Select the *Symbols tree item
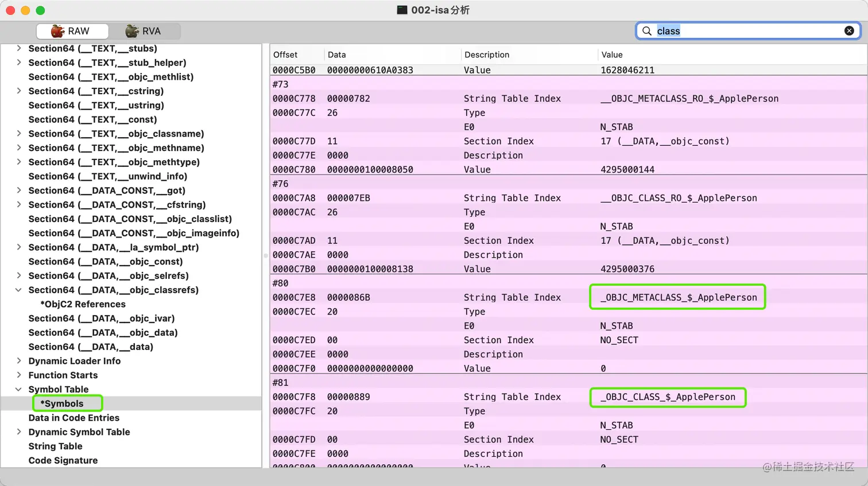 (62, 403)
